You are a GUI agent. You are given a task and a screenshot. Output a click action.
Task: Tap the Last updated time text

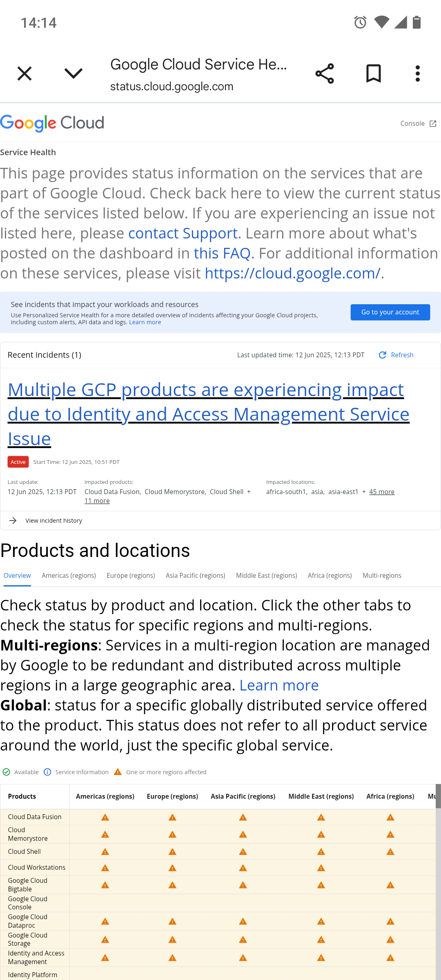click(301, 355)
